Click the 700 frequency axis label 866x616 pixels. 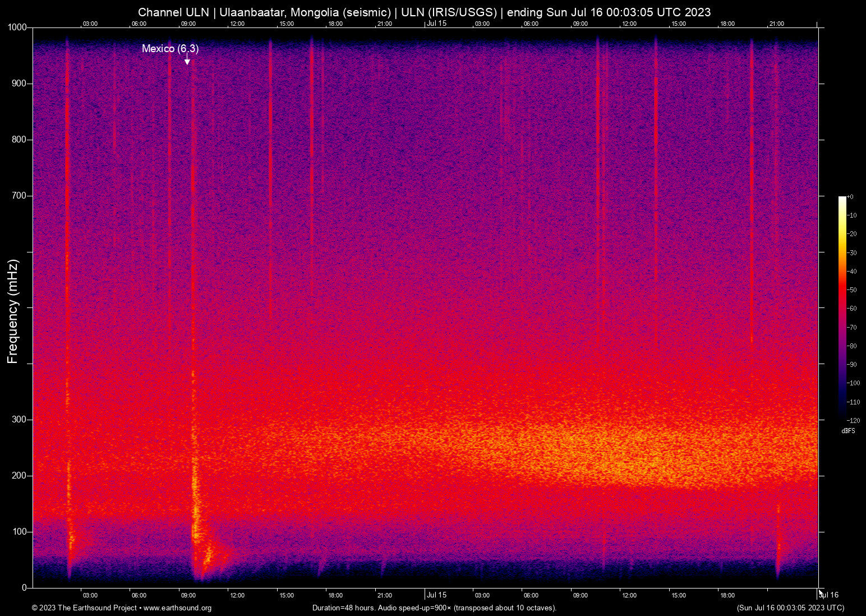pos(19,196)
